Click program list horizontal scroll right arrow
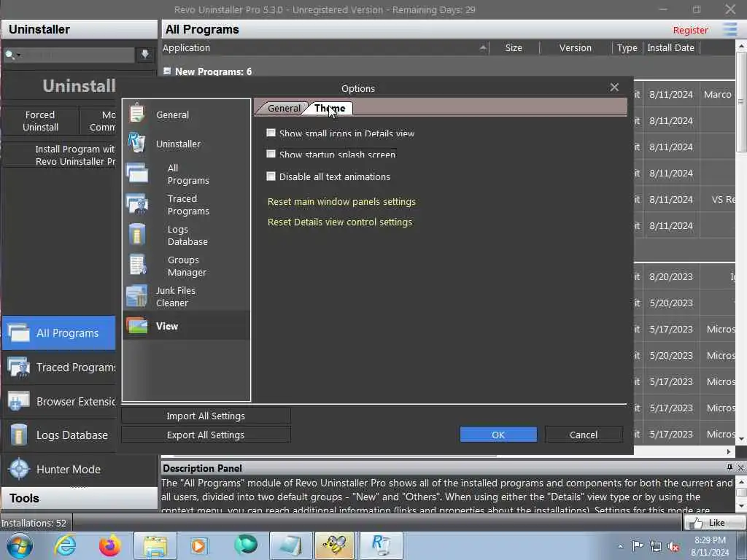Screen dimensions: 747x560 [x=729, y=451]
